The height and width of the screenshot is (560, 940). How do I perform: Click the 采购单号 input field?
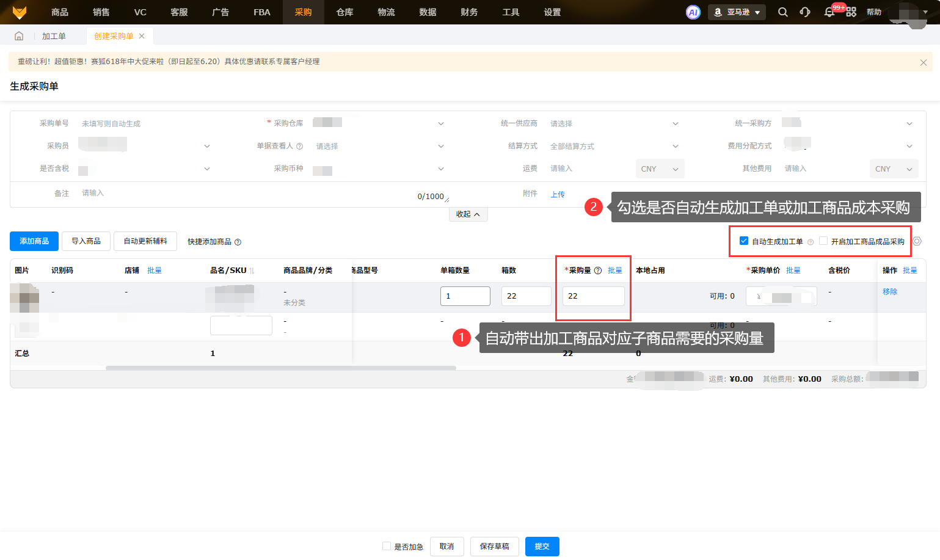(x=145, y=123)
